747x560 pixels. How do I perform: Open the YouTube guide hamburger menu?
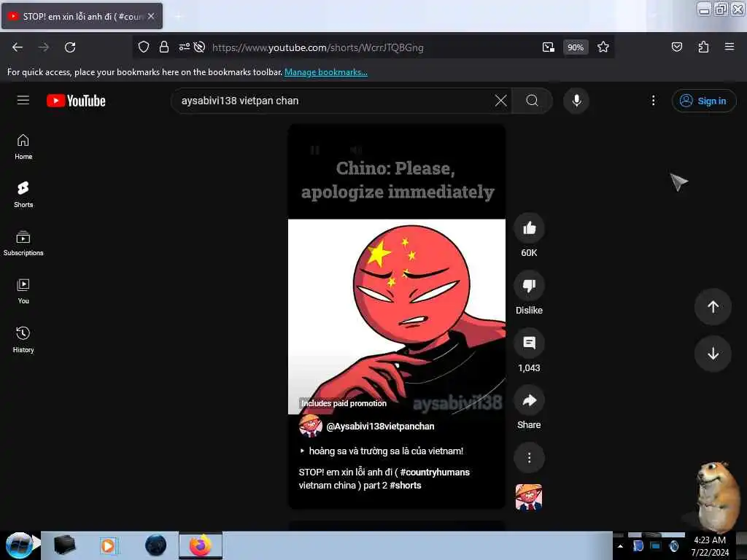[x=23, y=101]
